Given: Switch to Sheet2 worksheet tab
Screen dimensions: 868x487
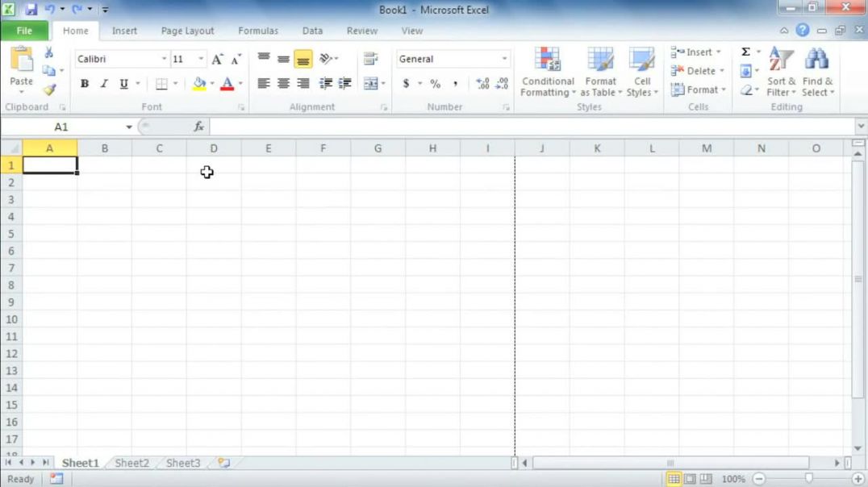Looking at the screenshot, I should pos(131,463).
